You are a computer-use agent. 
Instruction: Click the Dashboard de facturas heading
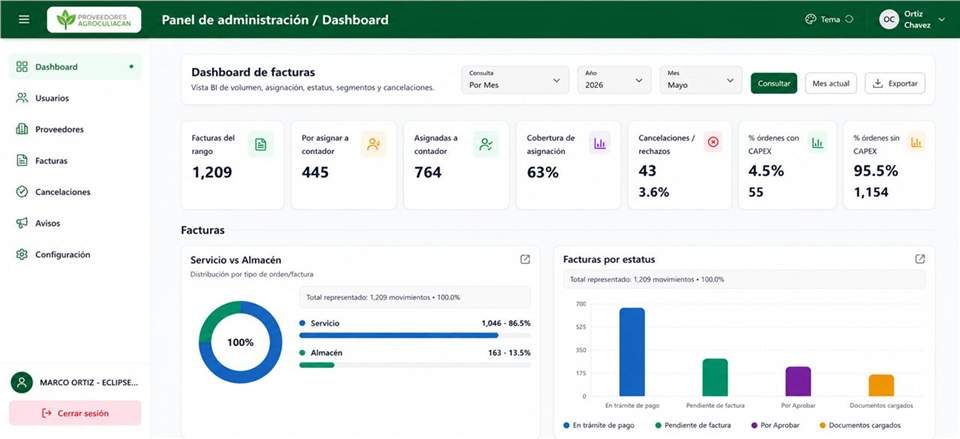point(253,73)
